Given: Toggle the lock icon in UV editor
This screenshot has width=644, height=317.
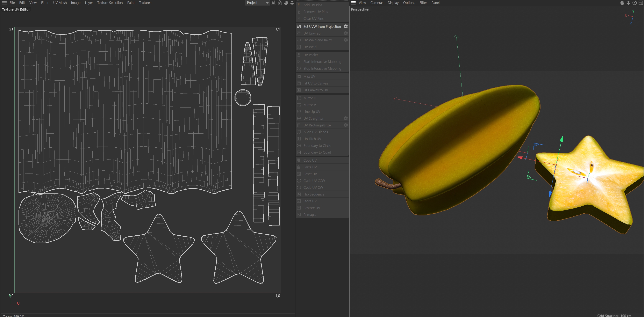Looking at the screenshot, I should (x=280, y=3).
